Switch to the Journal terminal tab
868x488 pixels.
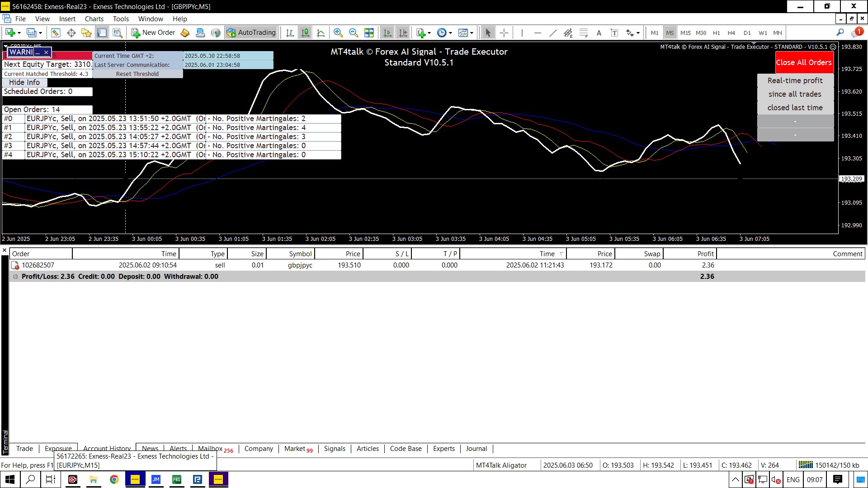pyautogui.click(x=476, y=449)
